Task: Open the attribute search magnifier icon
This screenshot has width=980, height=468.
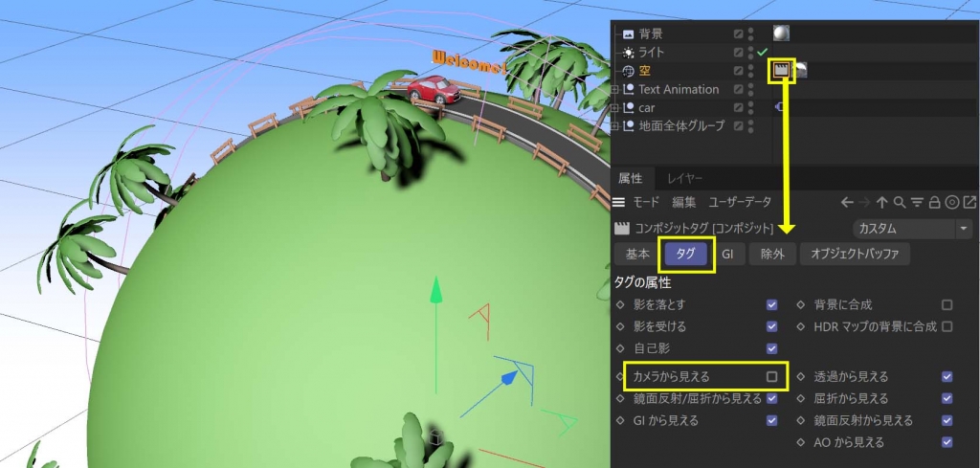Action: point(900,203)
